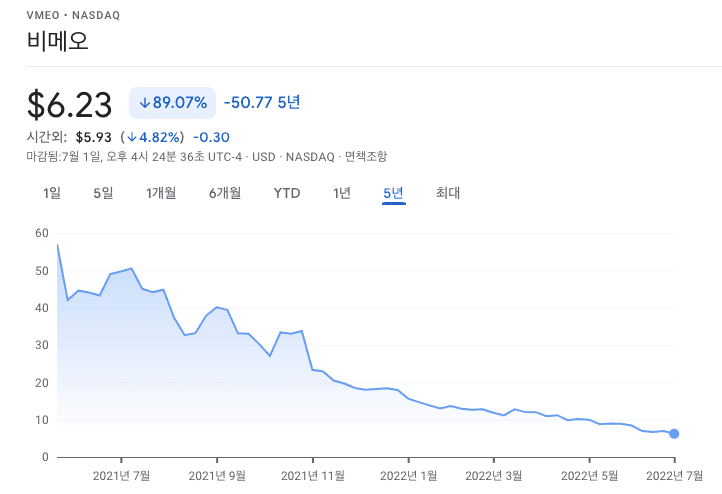The height and width of the screenshot is (494, 722).
Task: Select the 1일 time range tab
Action: point(52,193)
